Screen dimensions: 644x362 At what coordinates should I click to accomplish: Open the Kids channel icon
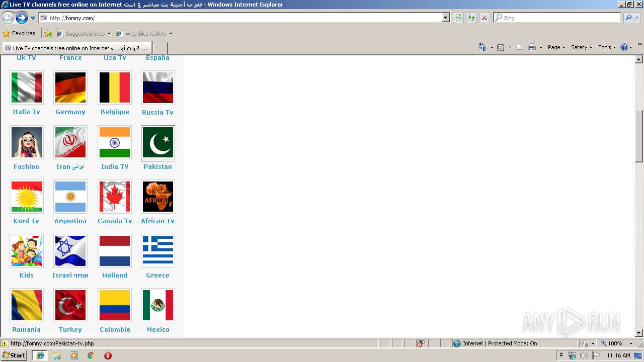(27, 251)
